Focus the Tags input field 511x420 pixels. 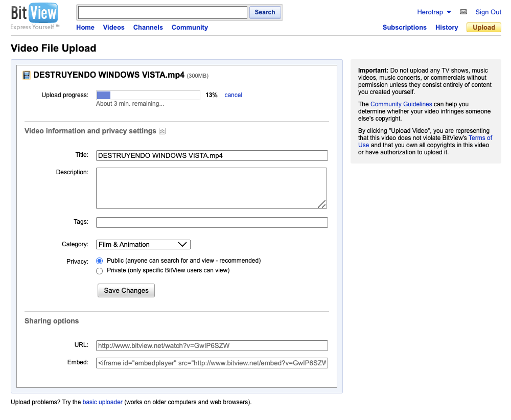tap(212, 222)
